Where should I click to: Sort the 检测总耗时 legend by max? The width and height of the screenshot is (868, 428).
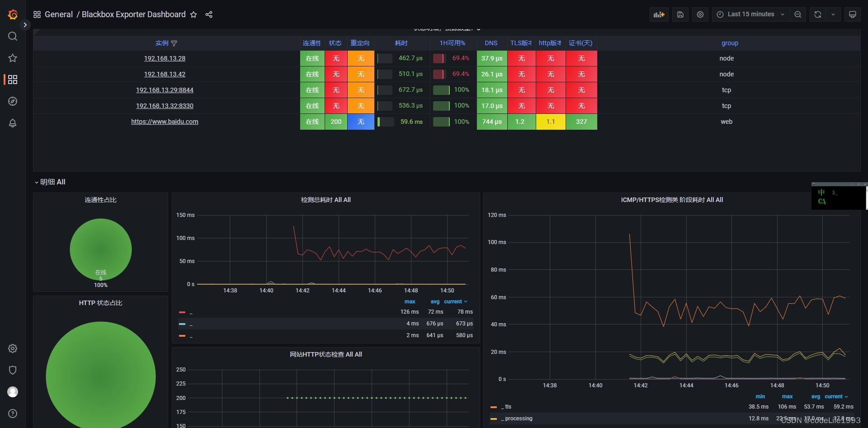pos(410,301)
